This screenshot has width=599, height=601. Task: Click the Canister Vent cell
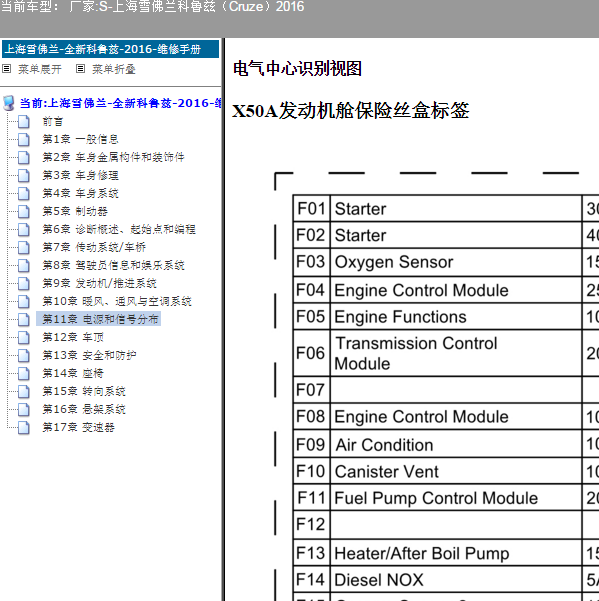coord(456,471)
